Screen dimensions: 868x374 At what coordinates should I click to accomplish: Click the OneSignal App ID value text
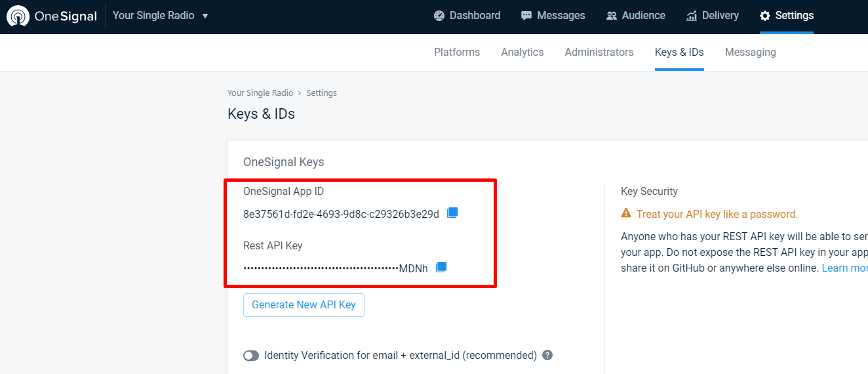[341, 214]
